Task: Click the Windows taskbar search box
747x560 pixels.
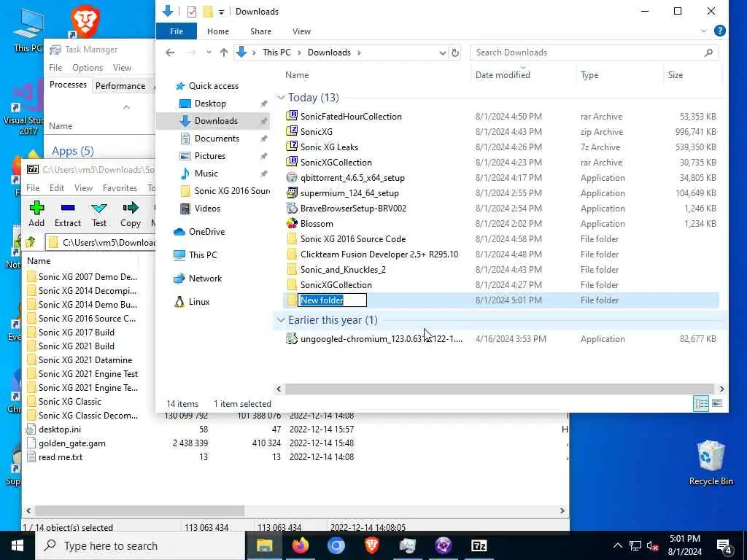Action: (141, 545)
